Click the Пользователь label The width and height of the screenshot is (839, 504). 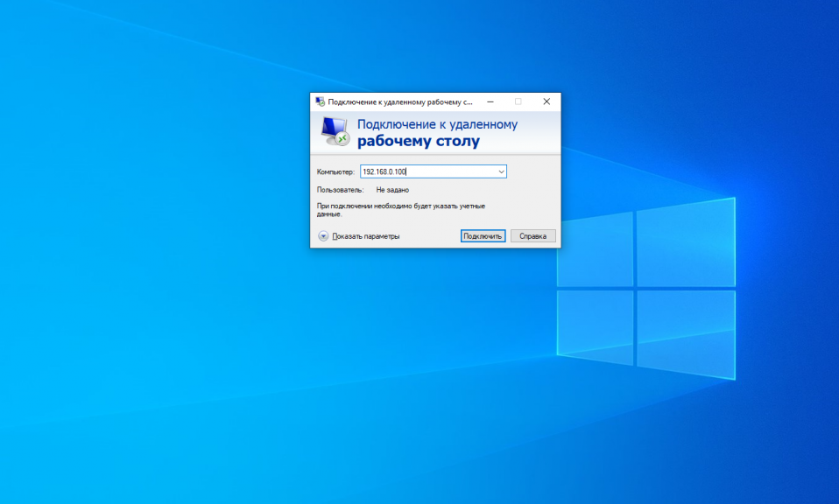click(340, 190)
